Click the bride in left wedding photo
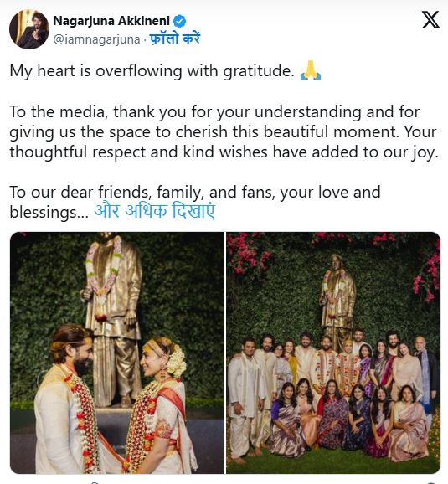 point(163,406)
